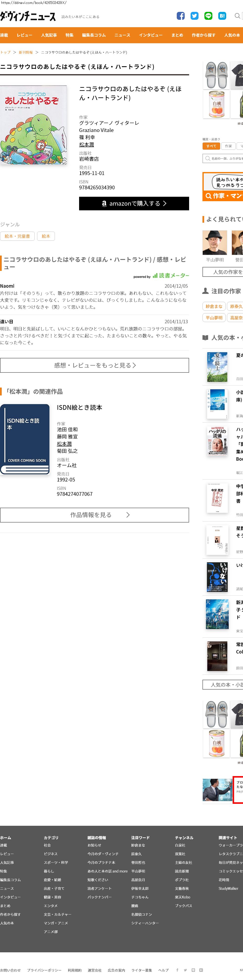
Task: Click the 松本潤 author link under book title
Action: point(86,145)
